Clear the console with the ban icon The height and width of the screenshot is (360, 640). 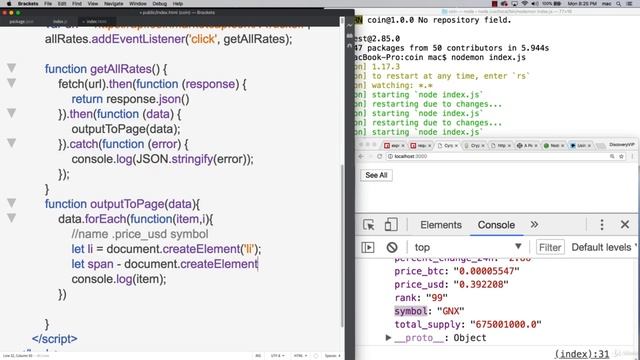(x=392, y=247)
